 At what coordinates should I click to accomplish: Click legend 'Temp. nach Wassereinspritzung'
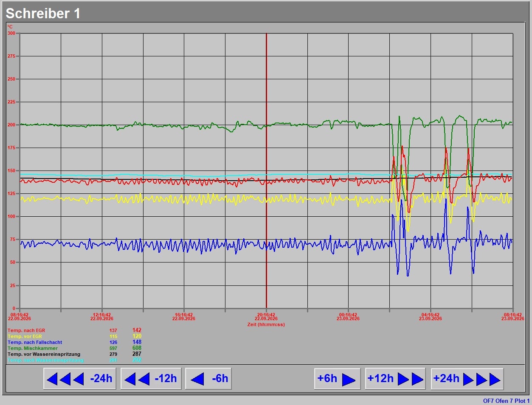(45, 360)
